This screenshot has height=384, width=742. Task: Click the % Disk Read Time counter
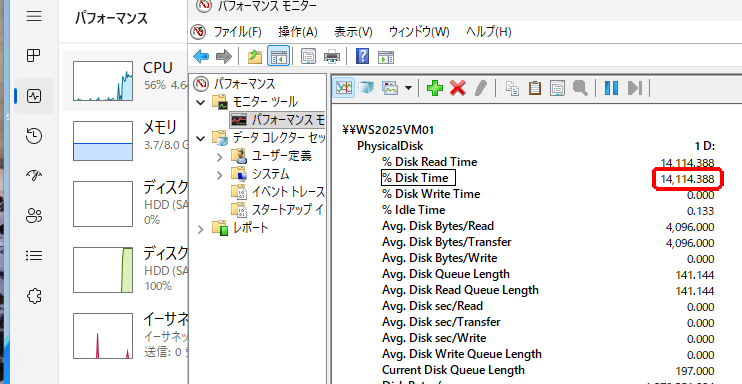[x=430, y=162]
